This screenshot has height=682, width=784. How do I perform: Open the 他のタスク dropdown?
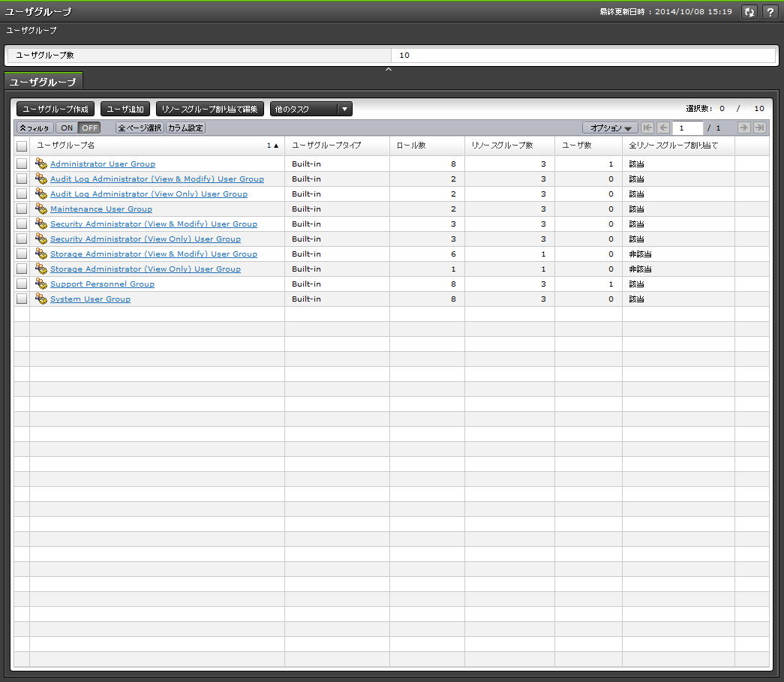(311, 109)
